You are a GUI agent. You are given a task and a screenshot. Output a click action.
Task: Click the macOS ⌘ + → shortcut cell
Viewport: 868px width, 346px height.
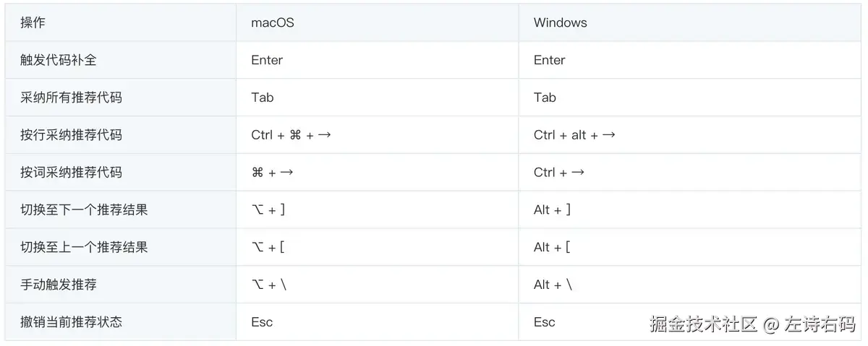pos(272,173)
